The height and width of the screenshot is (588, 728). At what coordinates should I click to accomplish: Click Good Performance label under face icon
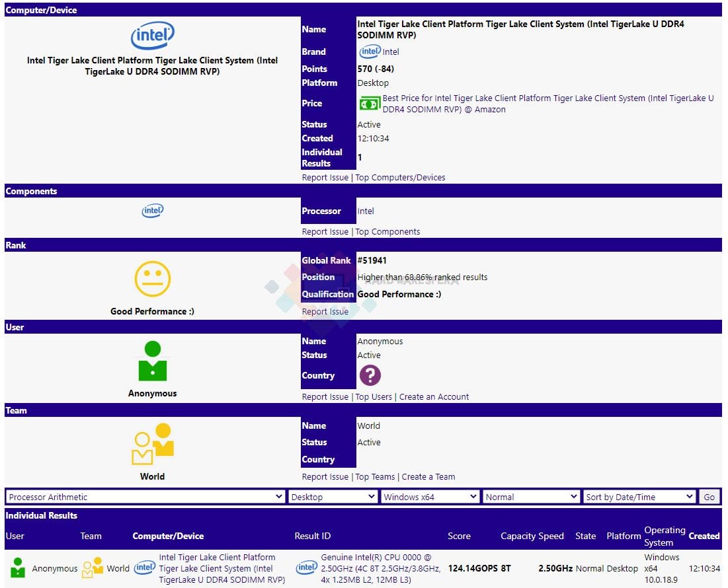click(x=152, y=312)
